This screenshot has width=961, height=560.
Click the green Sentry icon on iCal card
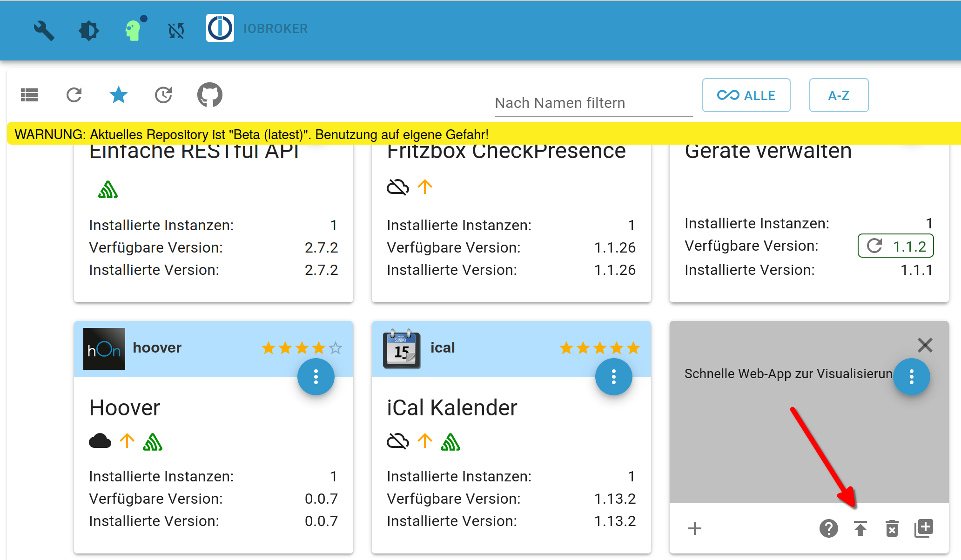(450, 441)
